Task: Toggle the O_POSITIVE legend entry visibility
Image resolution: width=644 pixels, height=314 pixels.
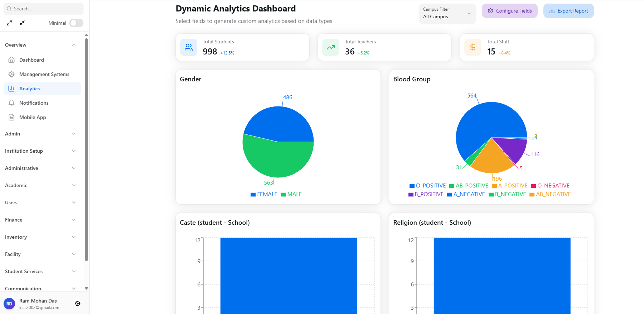Action: click(428, 186)
